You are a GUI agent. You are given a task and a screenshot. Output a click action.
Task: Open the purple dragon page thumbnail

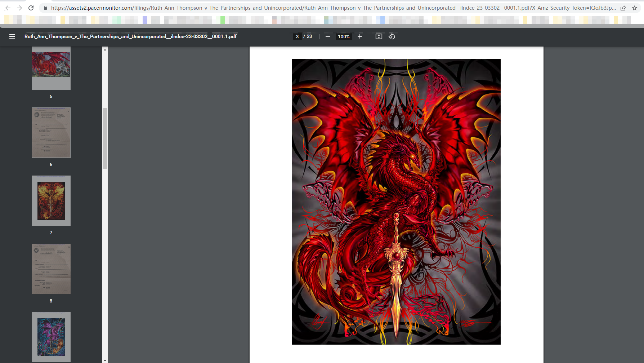point(51,337)
